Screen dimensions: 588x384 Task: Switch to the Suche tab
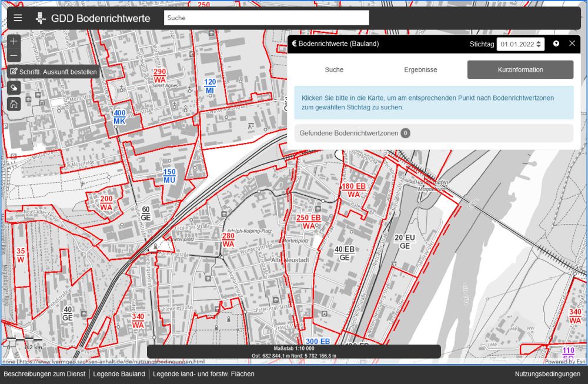(334, 69)
